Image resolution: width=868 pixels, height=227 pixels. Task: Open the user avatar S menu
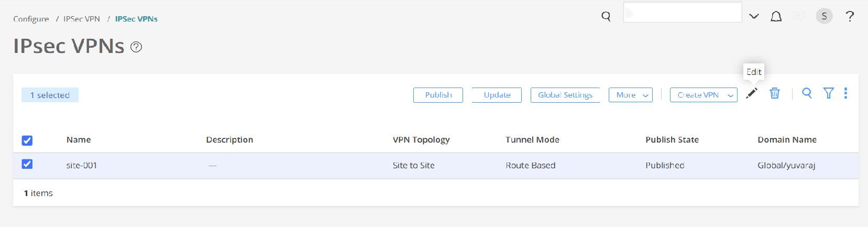tap(824, 16)
